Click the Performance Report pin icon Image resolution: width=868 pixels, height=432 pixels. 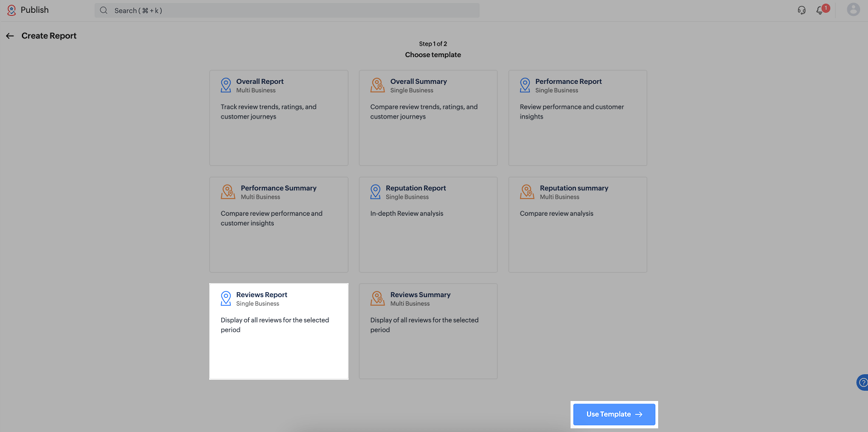pos(525,85)
